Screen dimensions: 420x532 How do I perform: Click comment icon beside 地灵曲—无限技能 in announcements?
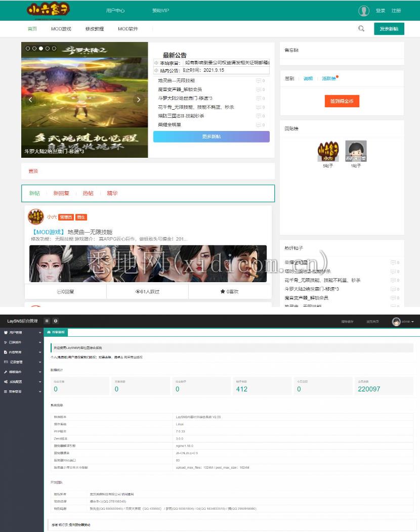tap(259, 81)
